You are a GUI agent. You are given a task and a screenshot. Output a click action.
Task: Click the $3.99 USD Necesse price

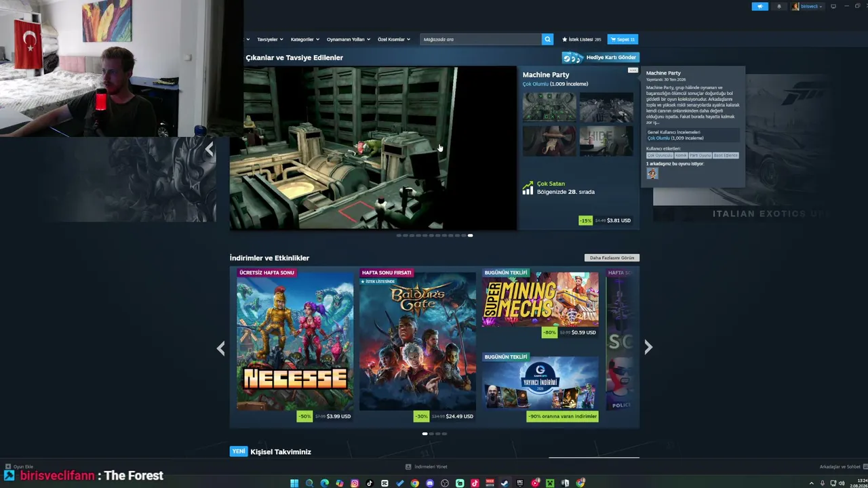point(338,416)
